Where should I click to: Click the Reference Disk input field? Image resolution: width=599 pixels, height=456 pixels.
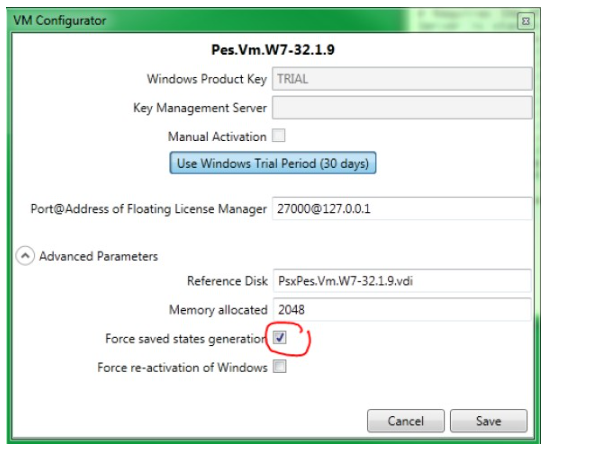402,281
